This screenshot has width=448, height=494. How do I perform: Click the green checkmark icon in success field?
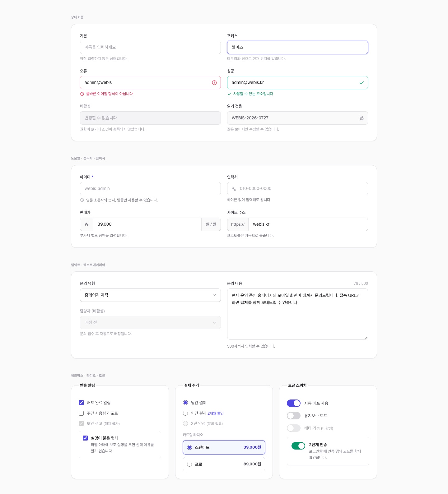(362, 83)
